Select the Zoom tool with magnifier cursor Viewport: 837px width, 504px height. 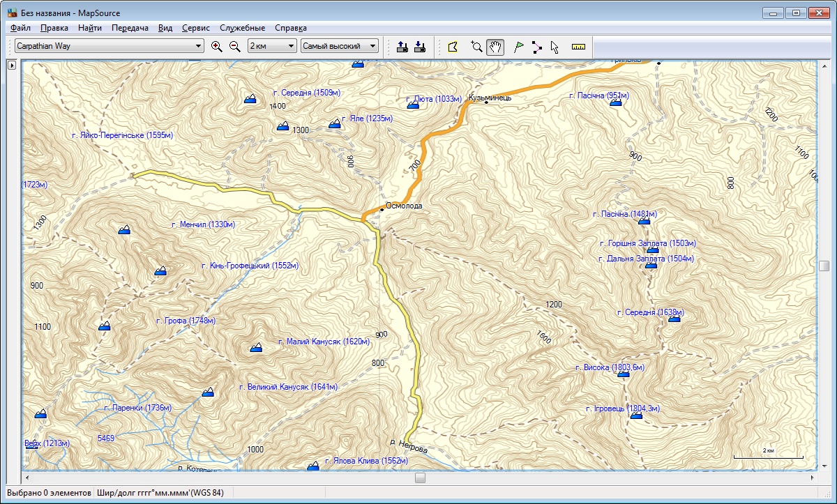[x=476, y=47]
